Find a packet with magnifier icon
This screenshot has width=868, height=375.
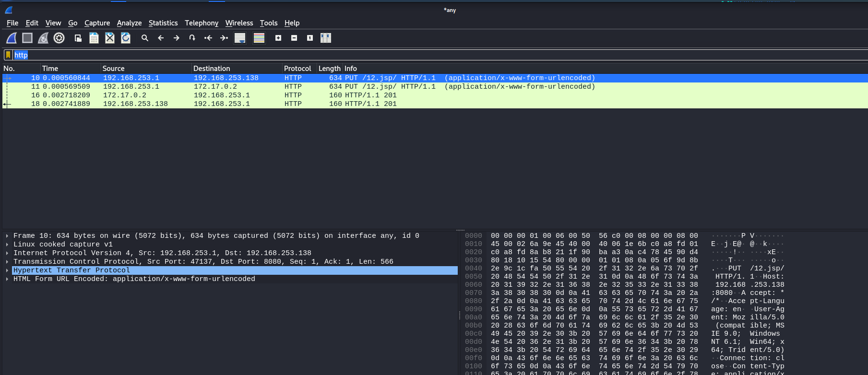pos(145,38)
